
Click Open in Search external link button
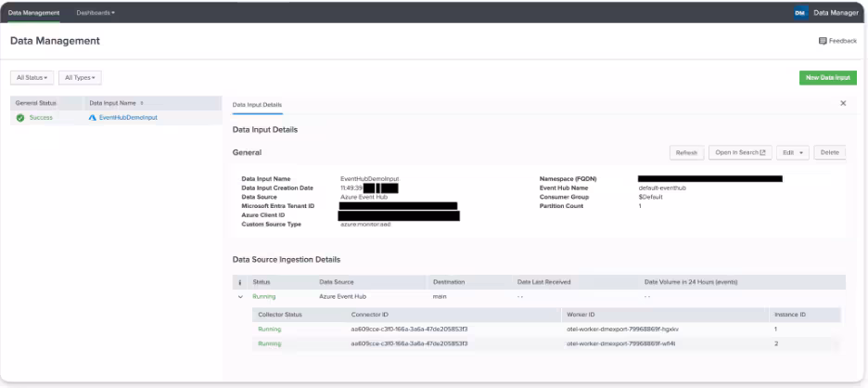pyautogui.click(x=739, y=152)
